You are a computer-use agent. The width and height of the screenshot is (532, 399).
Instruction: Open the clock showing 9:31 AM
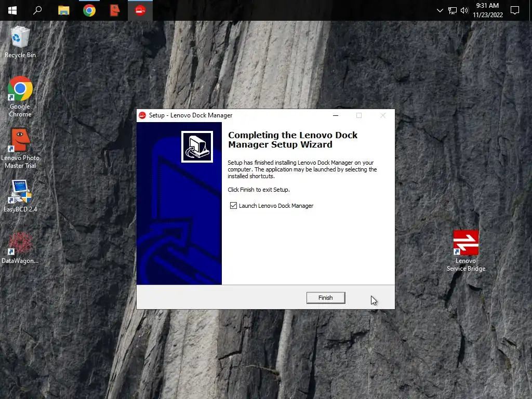487,10
